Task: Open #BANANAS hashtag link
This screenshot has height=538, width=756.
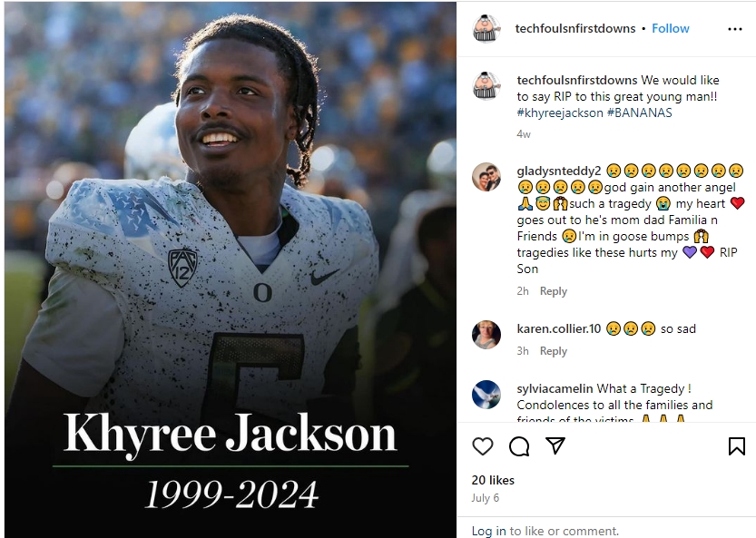Action: click(x=639, y=112)
